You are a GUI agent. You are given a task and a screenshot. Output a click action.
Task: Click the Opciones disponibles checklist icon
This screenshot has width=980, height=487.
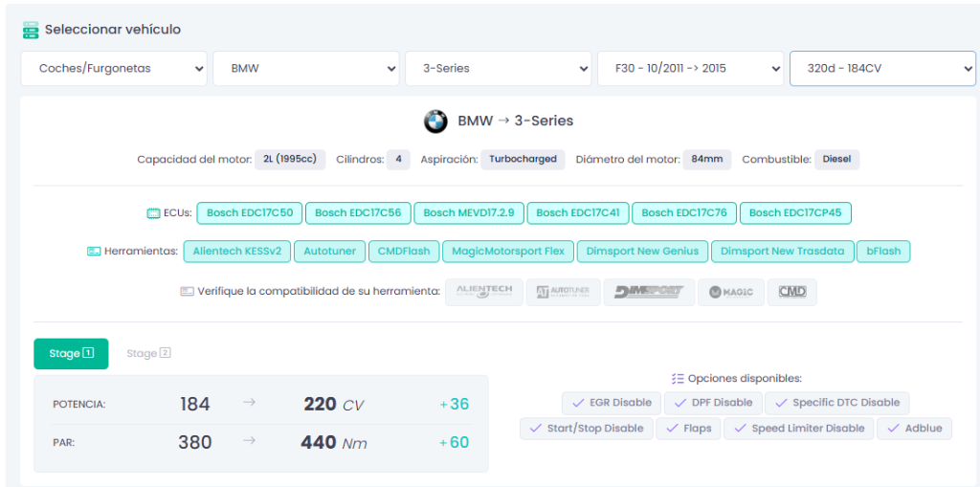[x=678, y=378]
